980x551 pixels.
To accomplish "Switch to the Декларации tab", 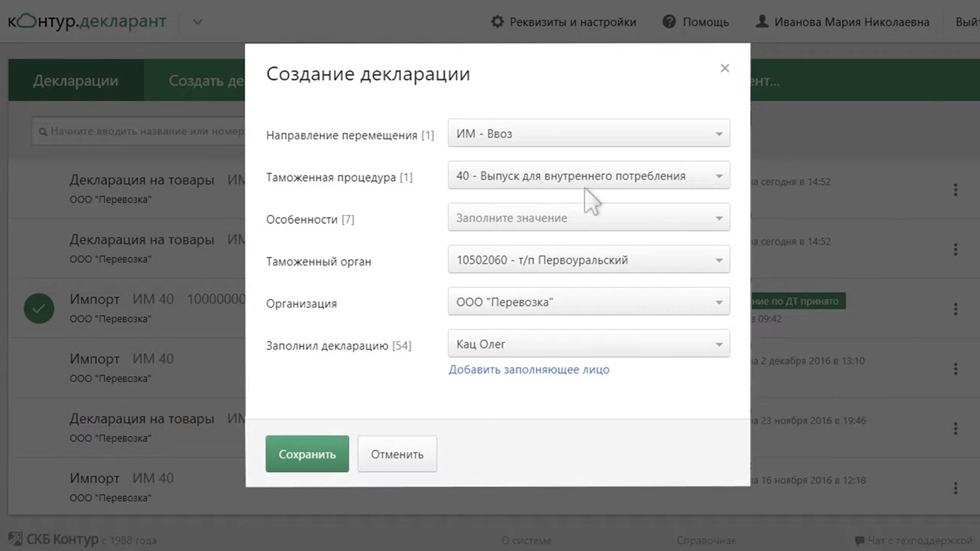I will [75, 81].
